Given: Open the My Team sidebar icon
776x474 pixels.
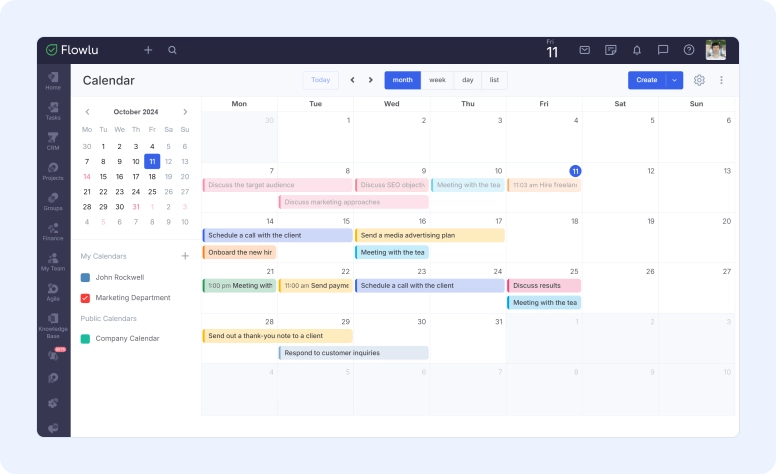Looking at the screenshot, I should point(53,262).
